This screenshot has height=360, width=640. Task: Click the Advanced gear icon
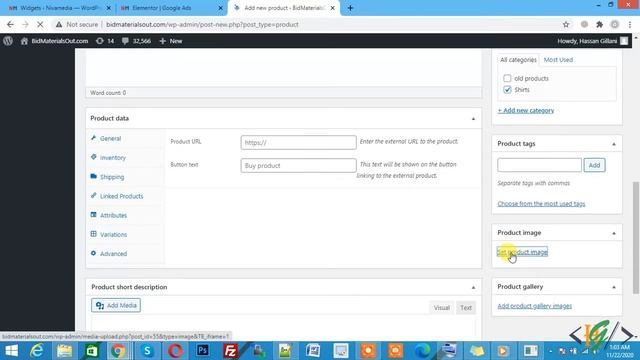(x=93, y=253)
